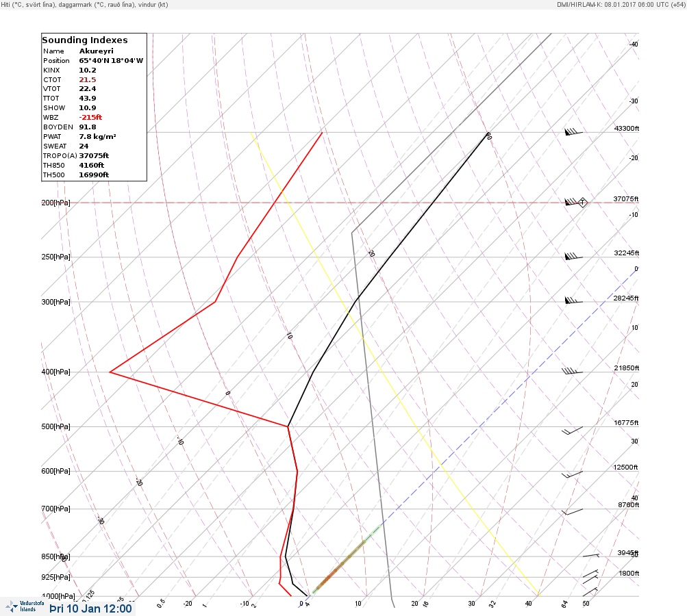Click the bottom axis label 40
The height and width of the screenshot is (616, 687).
pyautogui.click(x=528, y=603)
